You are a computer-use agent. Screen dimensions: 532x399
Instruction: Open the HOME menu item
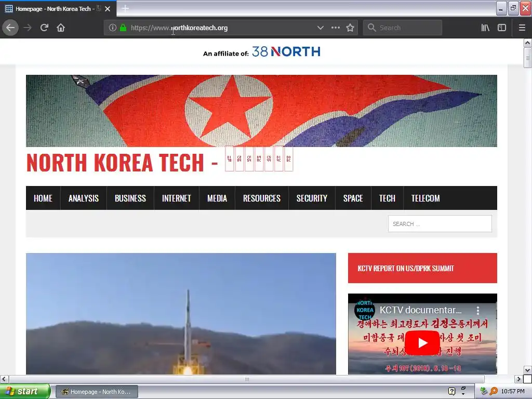click(x=43, y=198)
